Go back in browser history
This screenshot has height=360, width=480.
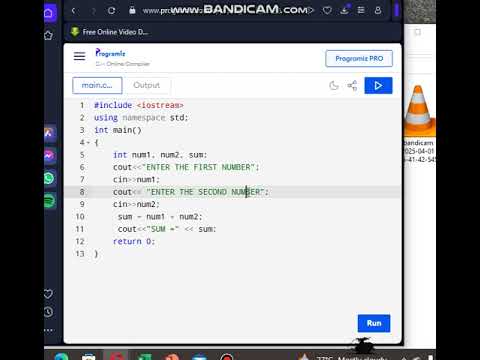click(x=74, y=11)
